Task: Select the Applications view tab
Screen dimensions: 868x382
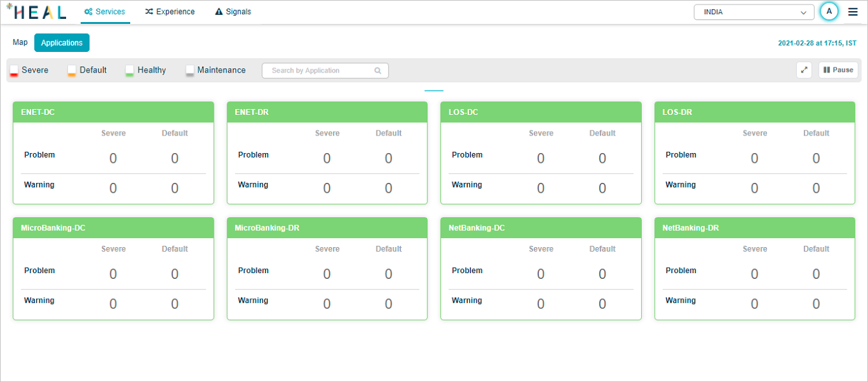Action: point(62,43)
